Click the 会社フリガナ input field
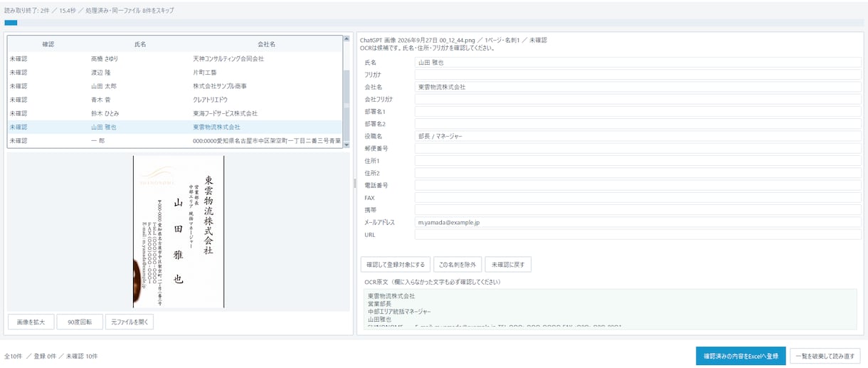The height and width of the screenshot is (368, 868). tap(637, 99)
